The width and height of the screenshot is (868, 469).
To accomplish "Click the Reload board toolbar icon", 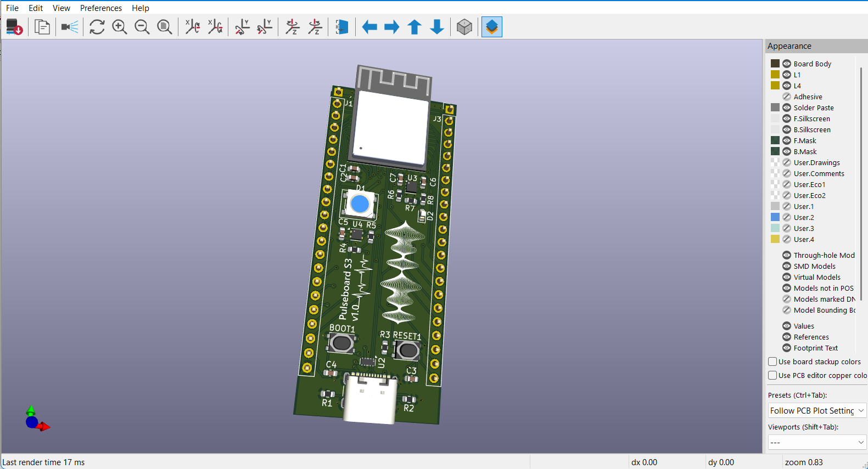I will click(97, 27).
